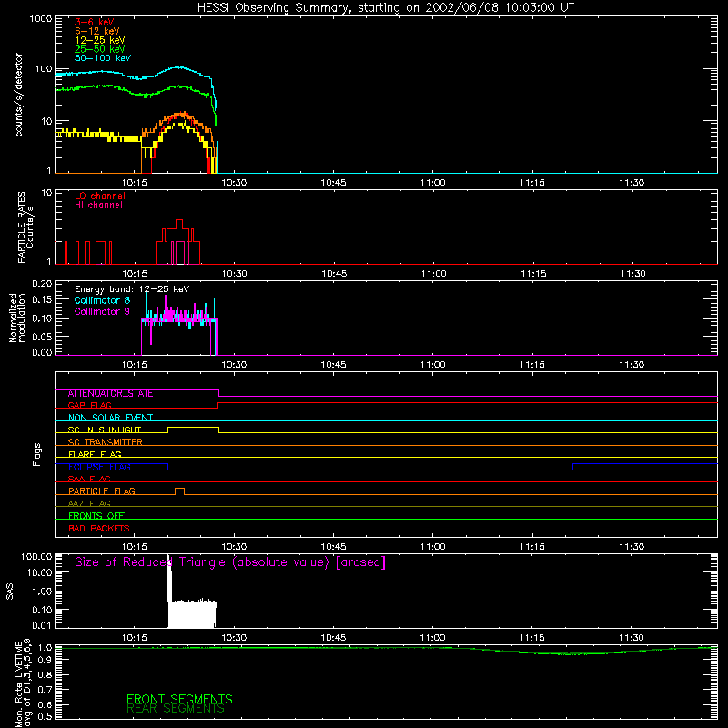Click the ECLIPSE_FLAG rising edge near 11:20
Viewport: 728px width, 728px height.
(x=573, y=467)
